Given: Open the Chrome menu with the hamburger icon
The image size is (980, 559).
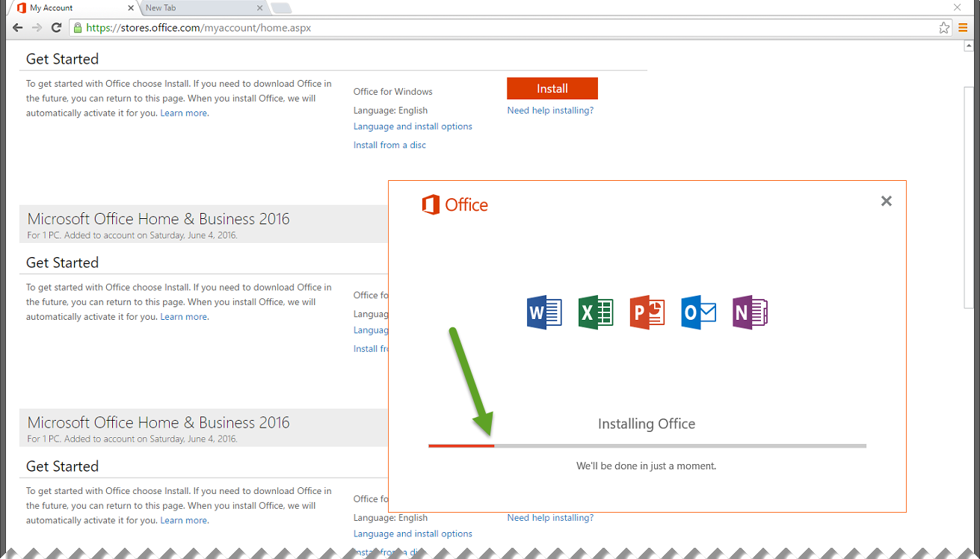Looking at the screenshot, I should [963, 28].
